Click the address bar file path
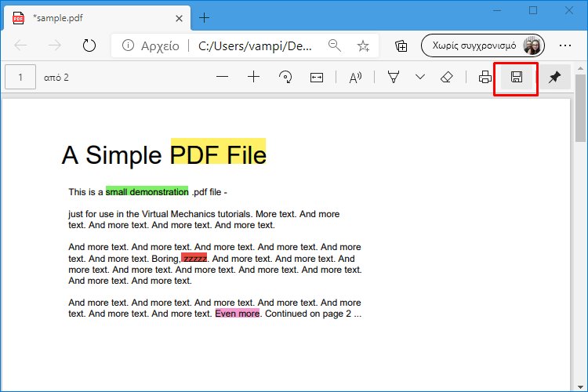 click(255, 45)
